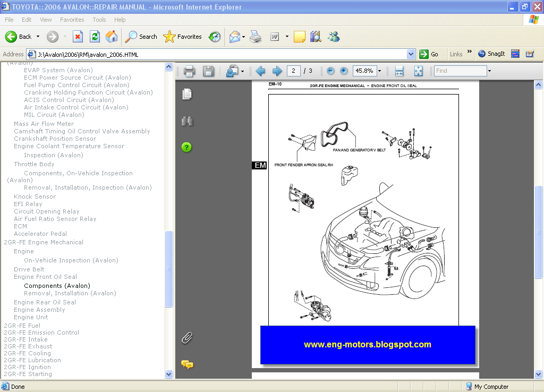Open the File menu

pyautogui.click(x=10, y=20)
